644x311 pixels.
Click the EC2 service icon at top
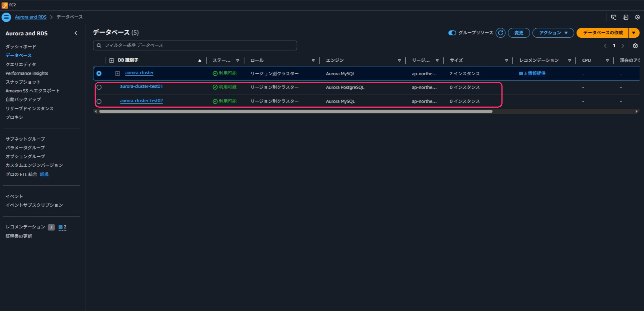coord(5,5)
